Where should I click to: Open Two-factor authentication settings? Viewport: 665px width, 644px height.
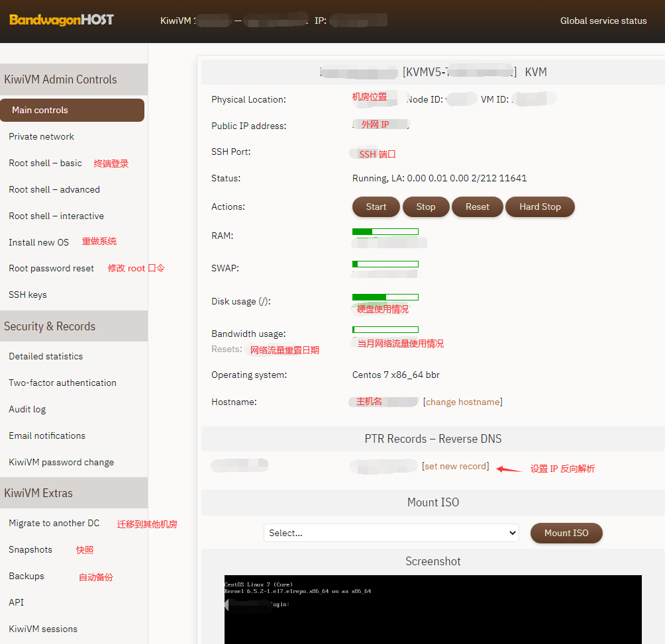pos(62,383)
